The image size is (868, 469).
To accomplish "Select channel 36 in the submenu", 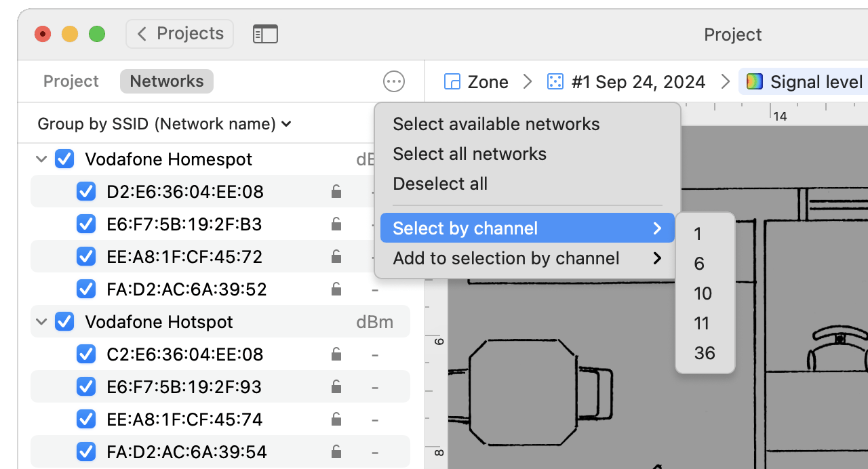I will point(705,353).
